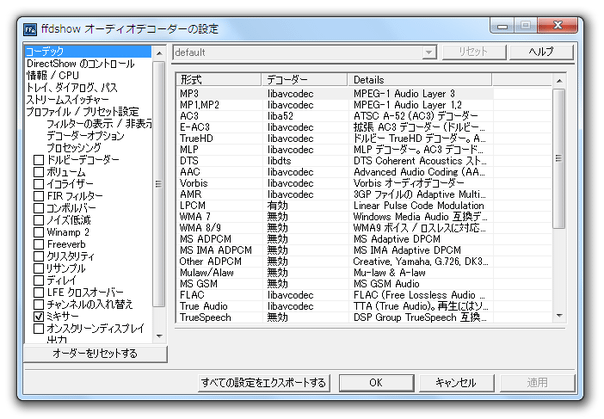Enable the ボリューム checkbox
This screenshot has width=604, height=419.
39,172
